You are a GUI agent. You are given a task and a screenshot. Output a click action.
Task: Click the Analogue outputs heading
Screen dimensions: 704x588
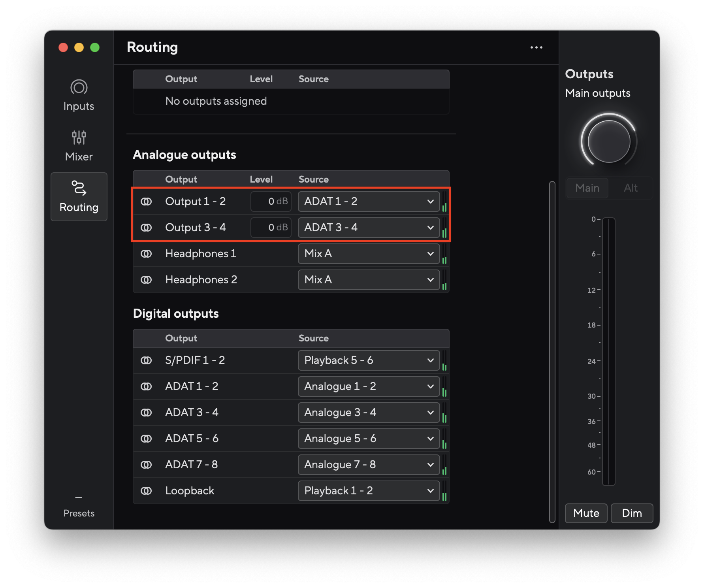coord(184,155)
